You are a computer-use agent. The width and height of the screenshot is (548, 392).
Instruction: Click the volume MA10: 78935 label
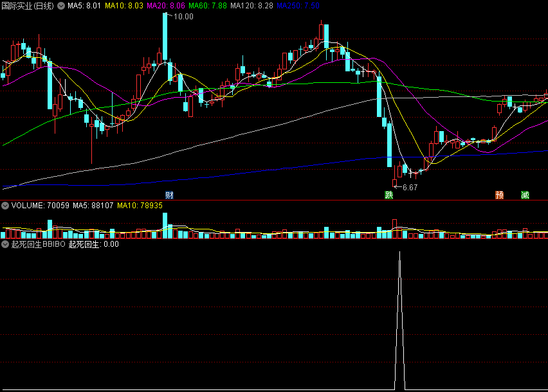(140, 206)
